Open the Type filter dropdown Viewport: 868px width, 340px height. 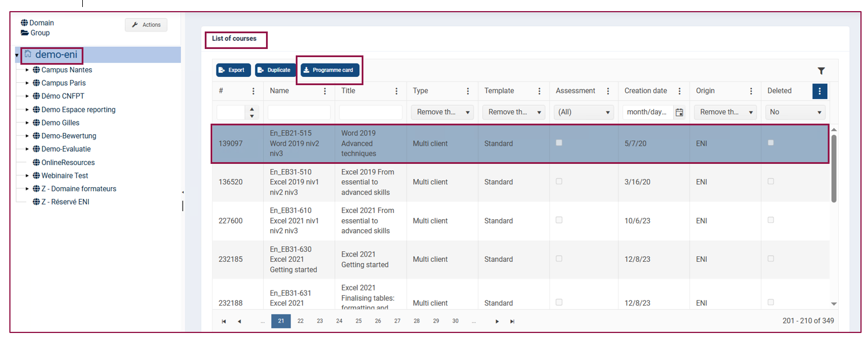pyautogui.click(x=442, y=112)
